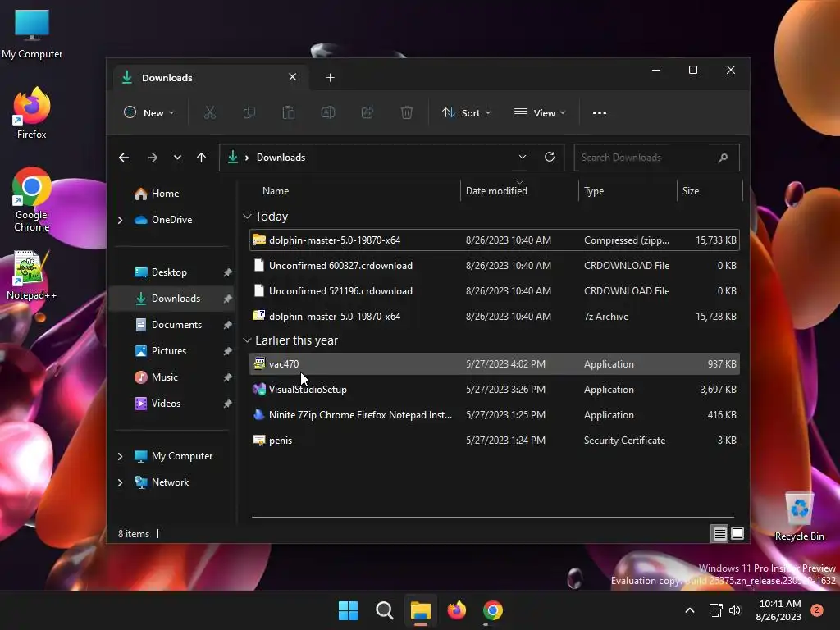Image resolution: width=840 pixels, height=630 pixels.
Task: Select the Notepad++ desktop shortcut
Action: coord(32,275)
